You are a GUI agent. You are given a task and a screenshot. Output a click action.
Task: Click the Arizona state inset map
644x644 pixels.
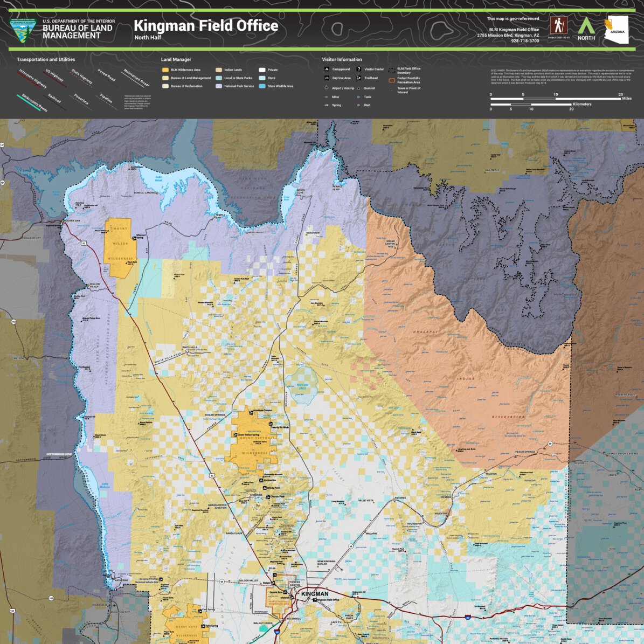tap(616, 29)
